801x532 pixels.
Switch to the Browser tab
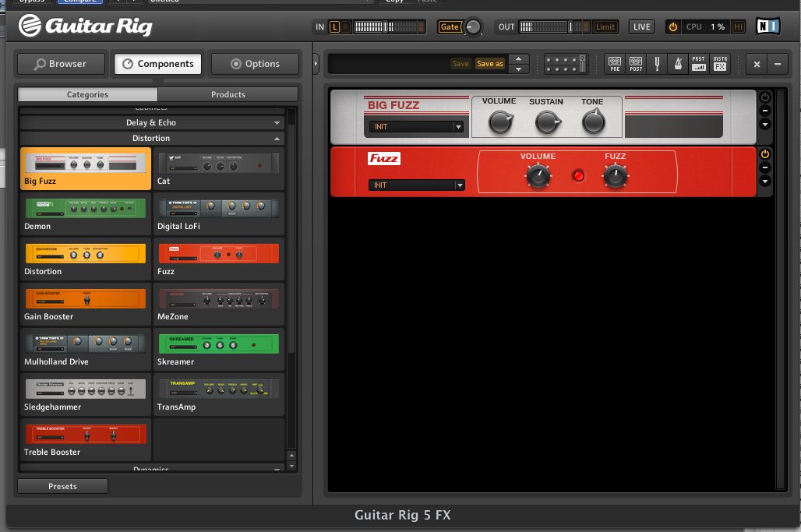point(61,64)
